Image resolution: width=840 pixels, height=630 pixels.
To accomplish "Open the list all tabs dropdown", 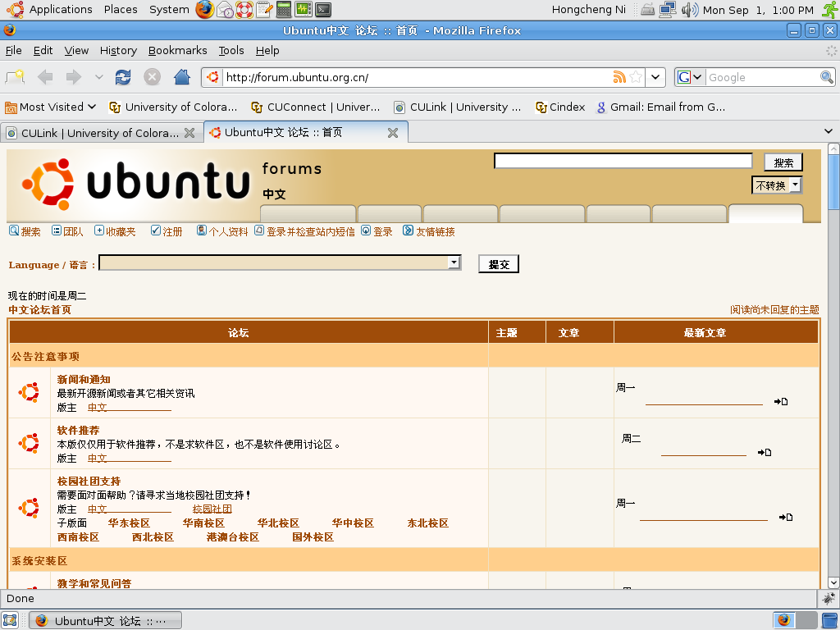I will (x=829, y=131).
